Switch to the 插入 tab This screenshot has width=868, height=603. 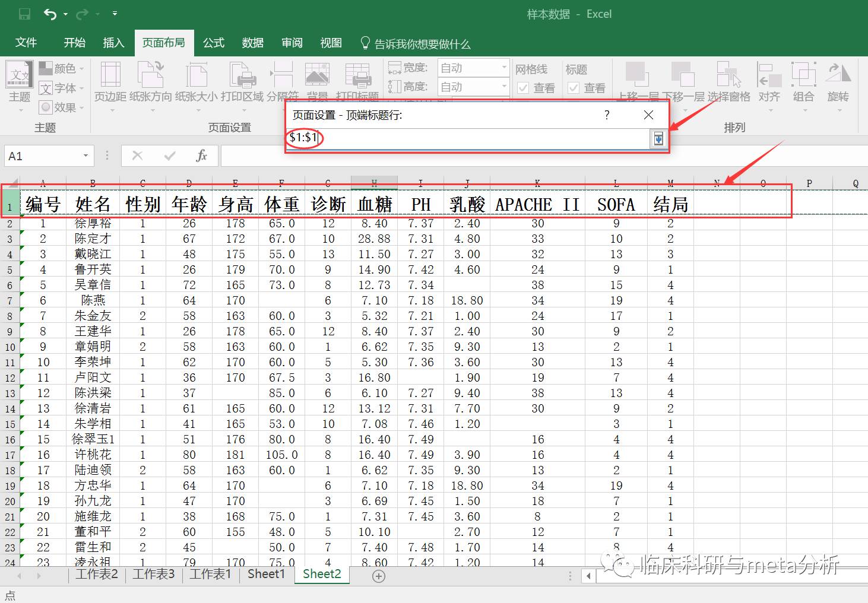tap(113, 43)
